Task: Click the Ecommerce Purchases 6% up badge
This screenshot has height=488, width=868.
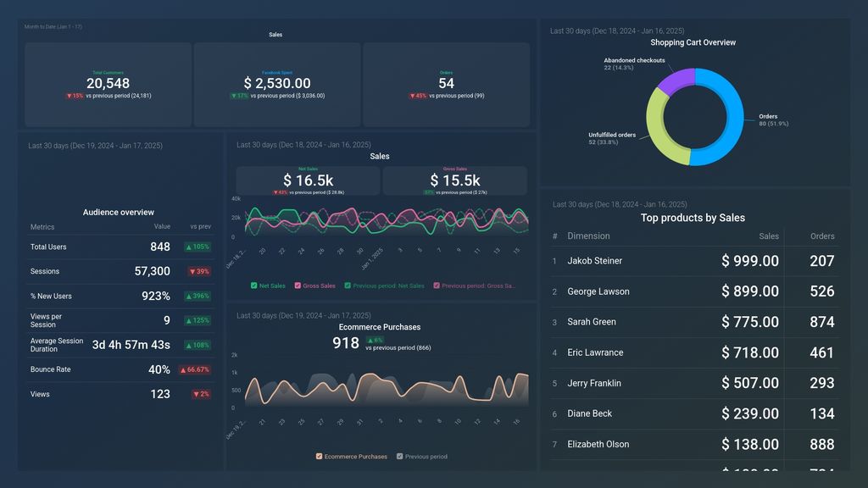Action: click(x=375, y=341)
